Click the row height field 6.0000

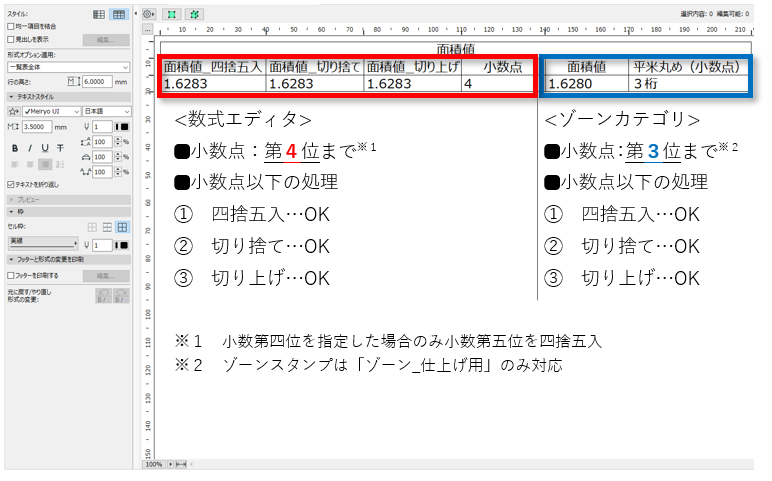coord(97,81)
